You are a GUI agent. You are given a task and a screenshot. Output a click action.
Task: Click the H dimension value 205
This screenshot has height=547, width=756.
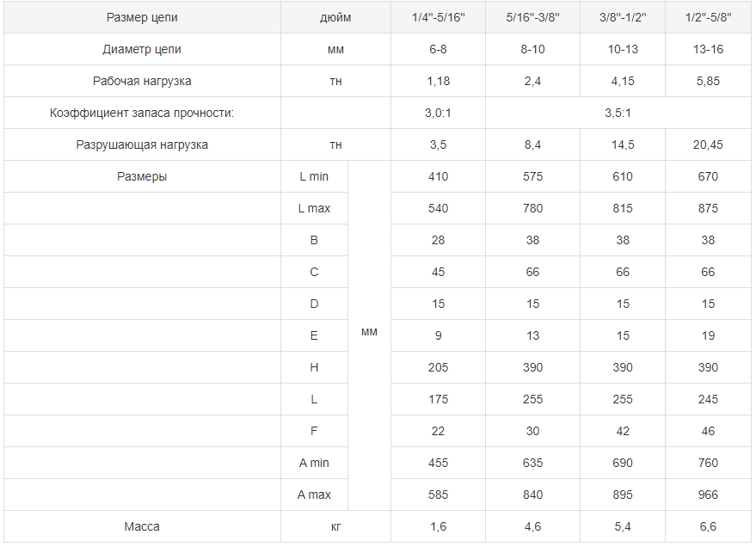coord(438,367)
